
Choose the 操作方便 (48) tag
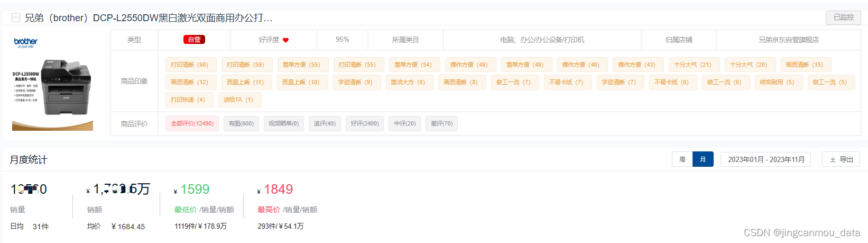(x=582, y=65)
